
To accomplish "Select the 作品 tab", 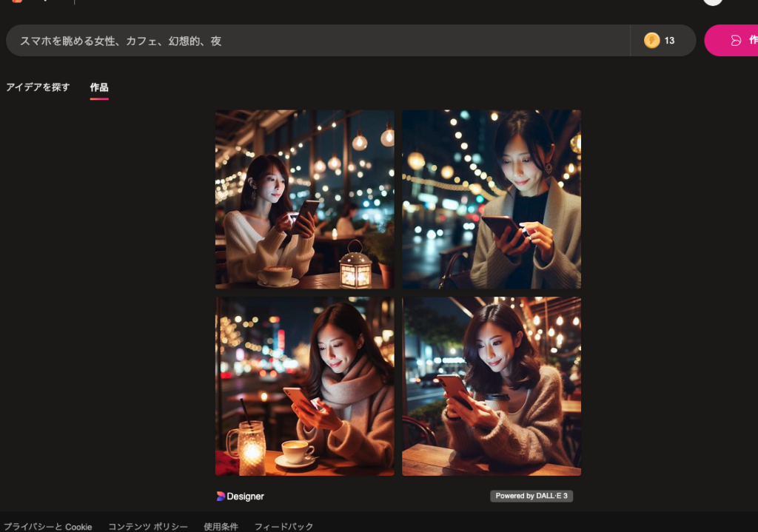I will point(99,87).
